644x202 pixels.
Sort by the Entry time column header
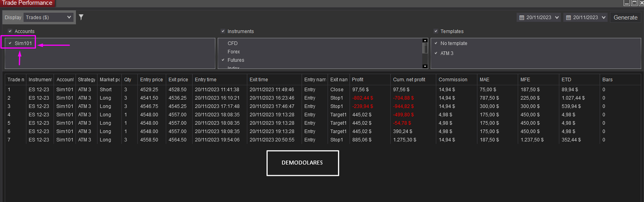[x=221, y=79]
